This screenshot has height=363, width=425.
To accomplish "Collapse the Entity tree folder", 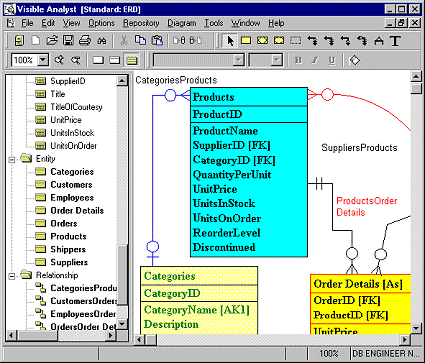I will point(12,159).
